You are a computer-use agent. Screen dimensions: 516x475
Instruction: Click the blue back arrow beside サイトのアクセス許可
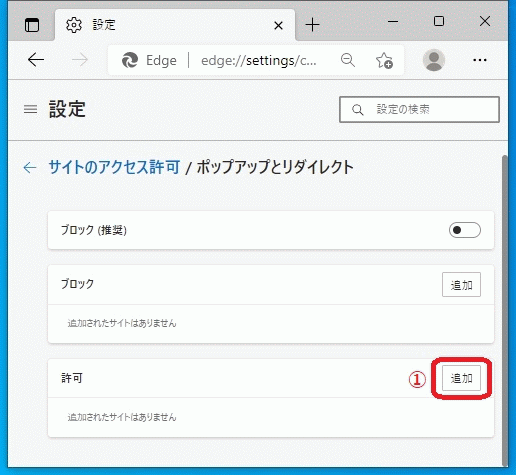[30, 167]
